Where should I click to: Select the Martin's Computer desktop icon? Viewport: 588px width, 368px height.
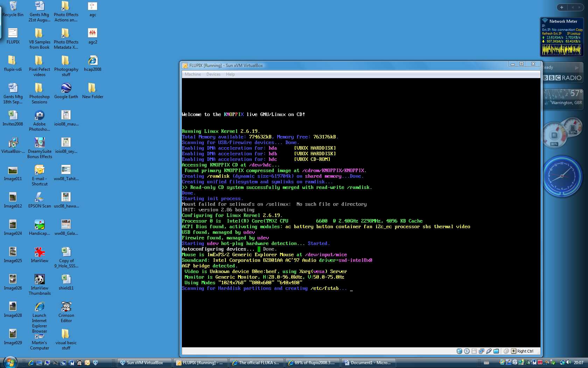40,342
